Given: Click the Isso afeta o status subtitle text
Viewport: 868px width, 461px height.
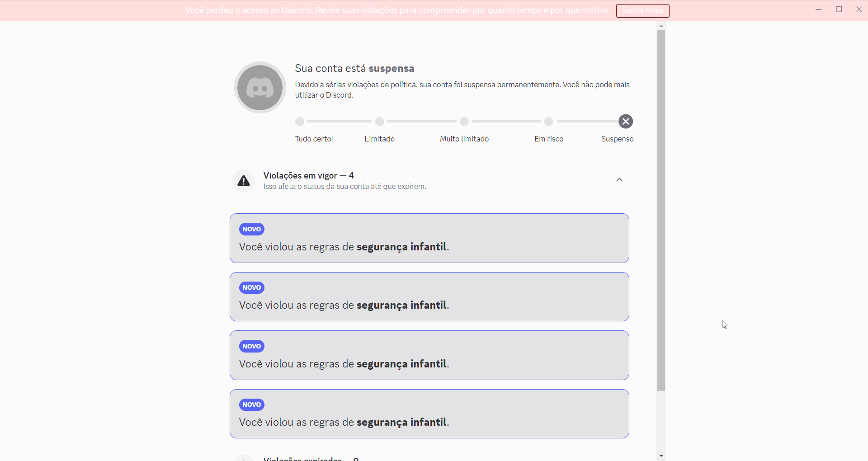Looking at the screenshot, I should (x=345, y=186).
